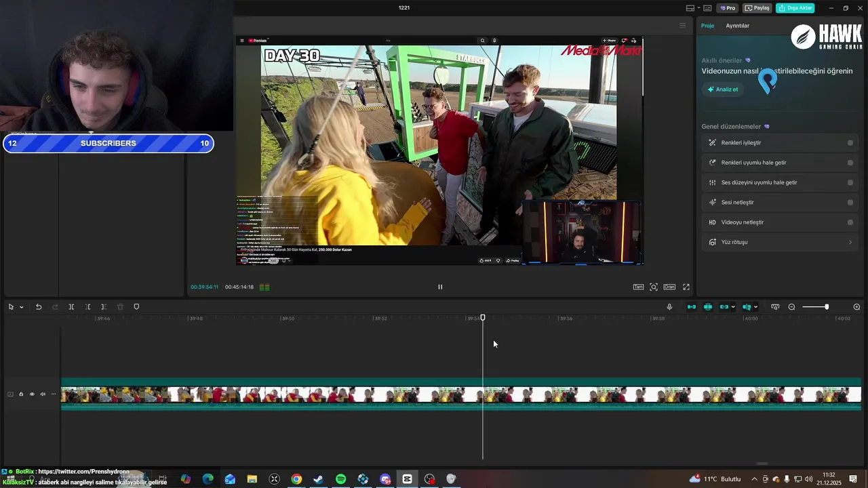
Task: Enable Renkleri uyumlu hale getir option
Action: point(850,163)
